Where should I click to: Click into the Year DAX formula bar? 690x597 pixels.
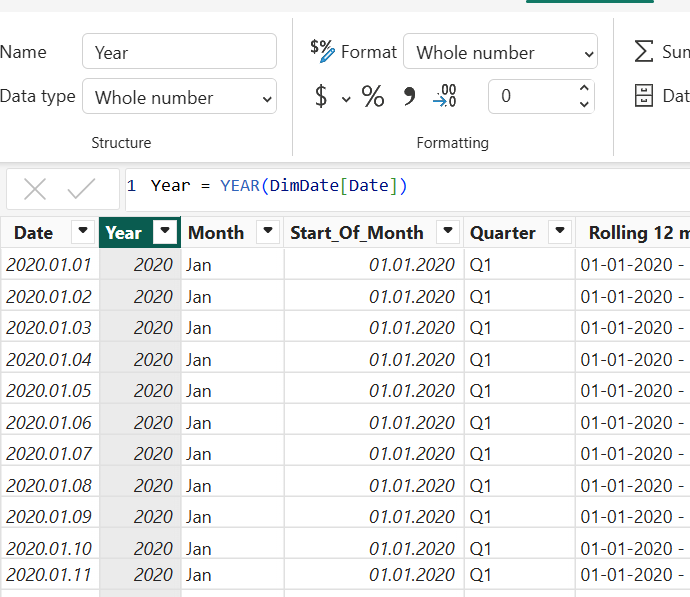click(x=407, y=189)
